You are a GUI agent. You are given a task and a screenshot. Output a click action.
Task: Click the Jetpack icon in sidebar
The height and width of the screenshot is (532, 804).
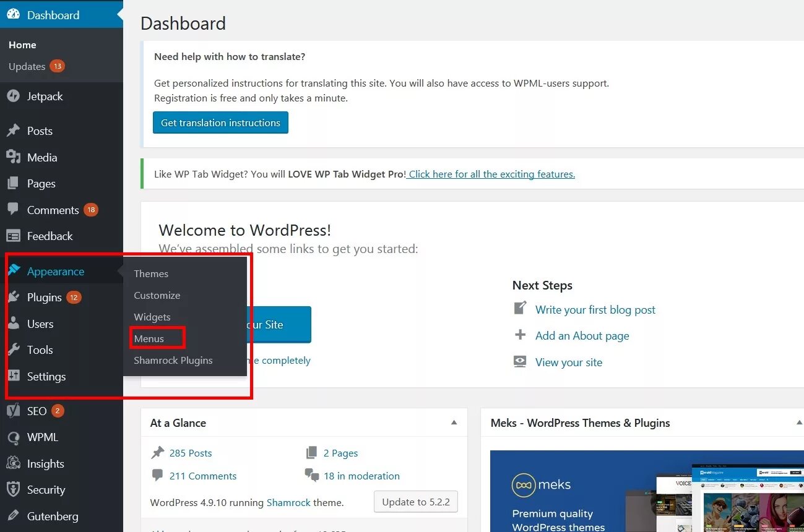(13, 96)
